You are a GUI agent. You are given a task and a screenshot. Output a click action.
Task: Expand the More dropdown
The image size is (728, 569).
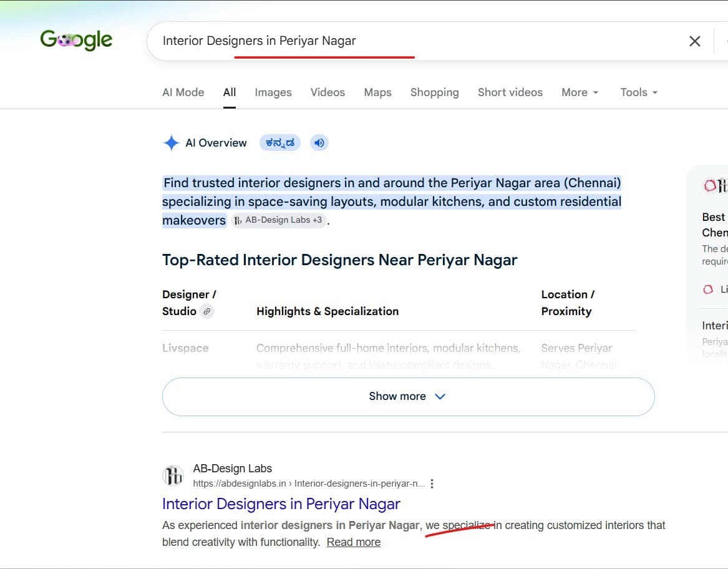tap(580, 92)
